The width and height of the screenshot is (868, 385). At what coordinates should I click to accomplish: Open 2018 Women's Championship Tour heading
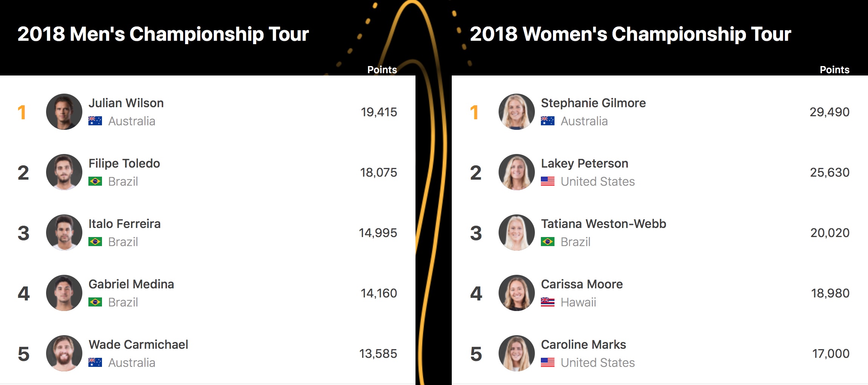click(x=630, y=34)
